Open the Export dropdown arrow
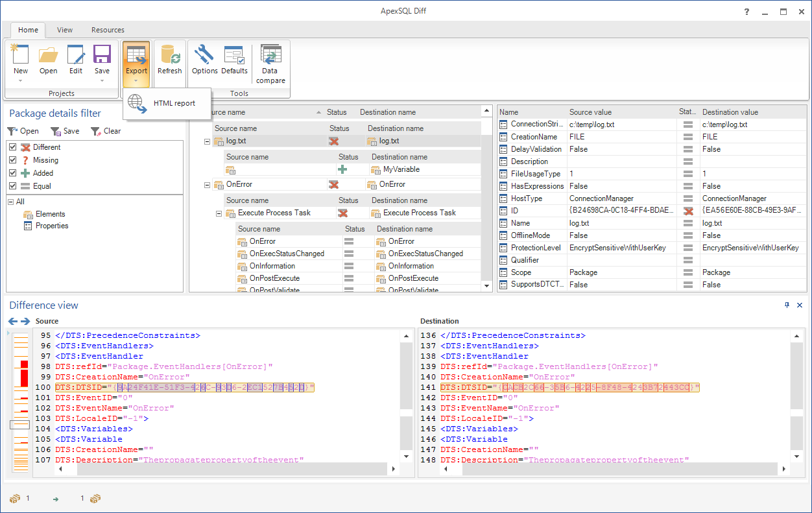This screenshot has height=513, width=812. coord(136,81)
